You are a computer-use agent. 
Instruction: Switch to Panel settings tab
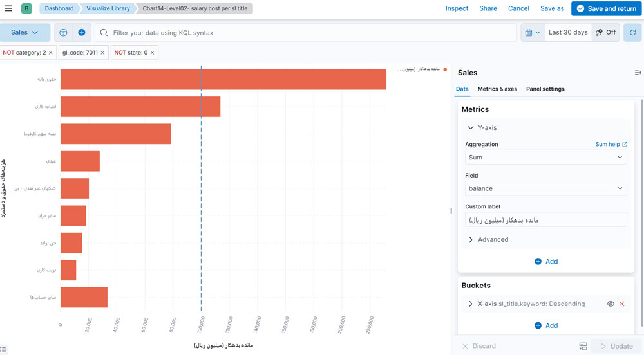[x=545, y=89]
